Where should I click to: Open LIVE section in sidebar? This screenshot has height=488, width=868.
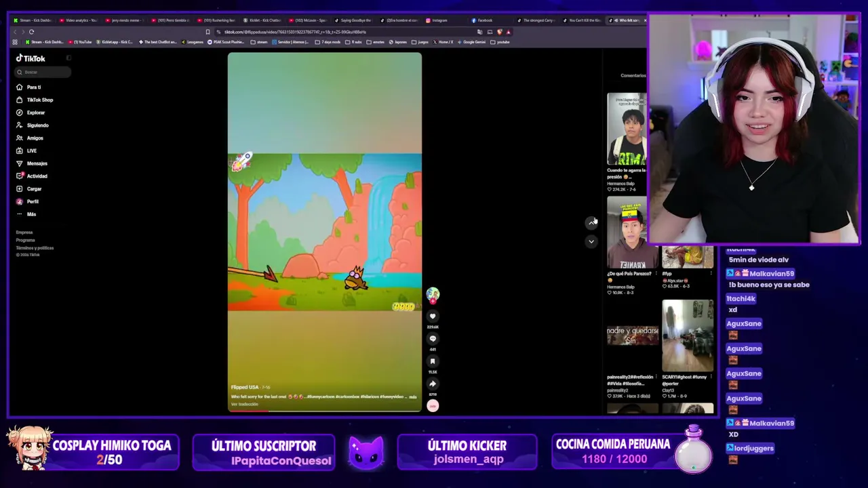(26, 150)
